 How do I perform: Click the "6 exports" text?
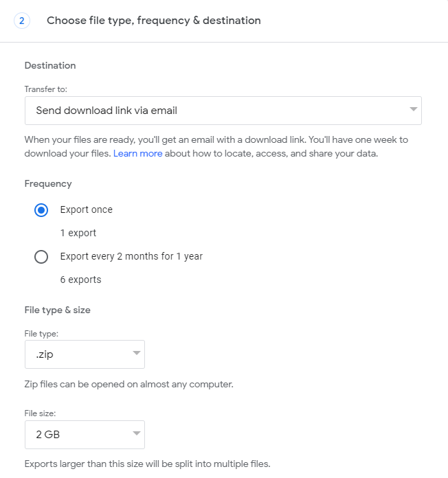click(x=81, y=280)
